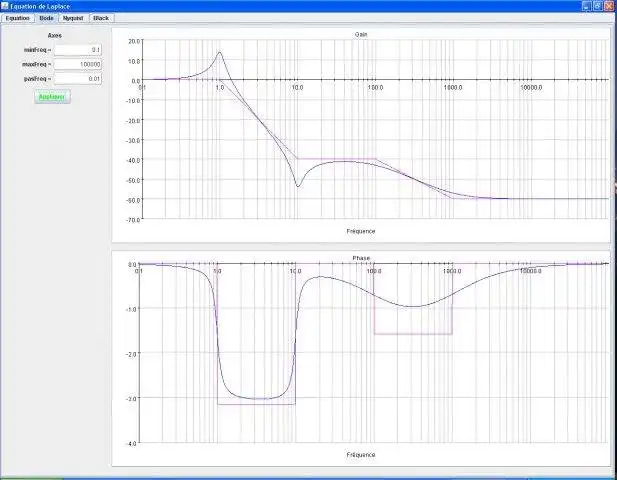Image resolution: width=617 pixels, height=480 pixels.
Task: Click the -20.0 gain axis label
Action: click(133, 121)
